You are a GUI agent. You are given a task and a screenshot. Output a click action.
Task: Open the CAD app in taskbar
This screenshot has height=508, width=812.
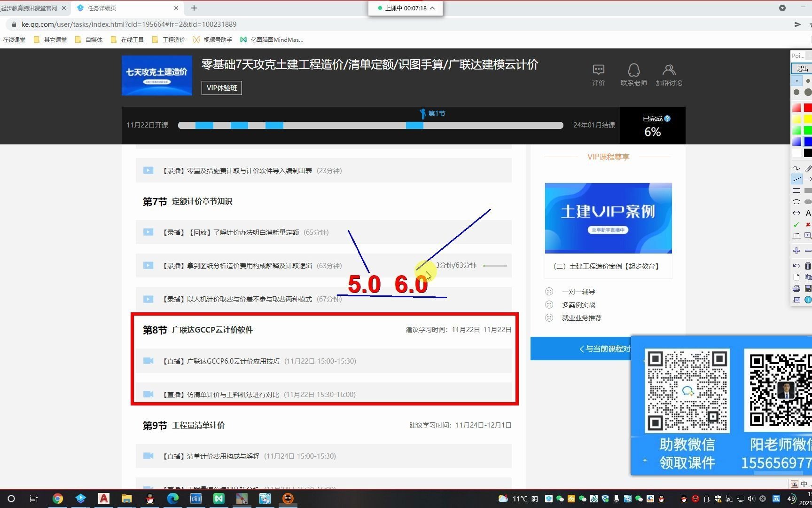click(196, 499)
